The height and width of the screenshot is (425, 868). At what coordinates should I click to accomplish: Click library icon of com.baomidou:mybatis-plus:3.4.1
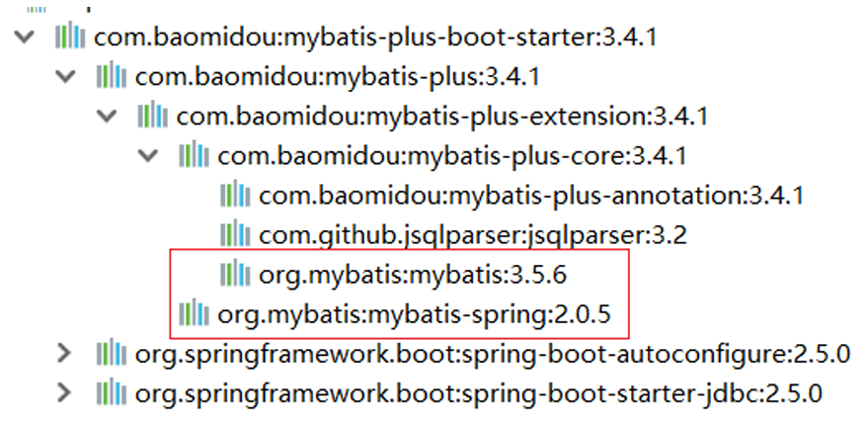(112, 76)
